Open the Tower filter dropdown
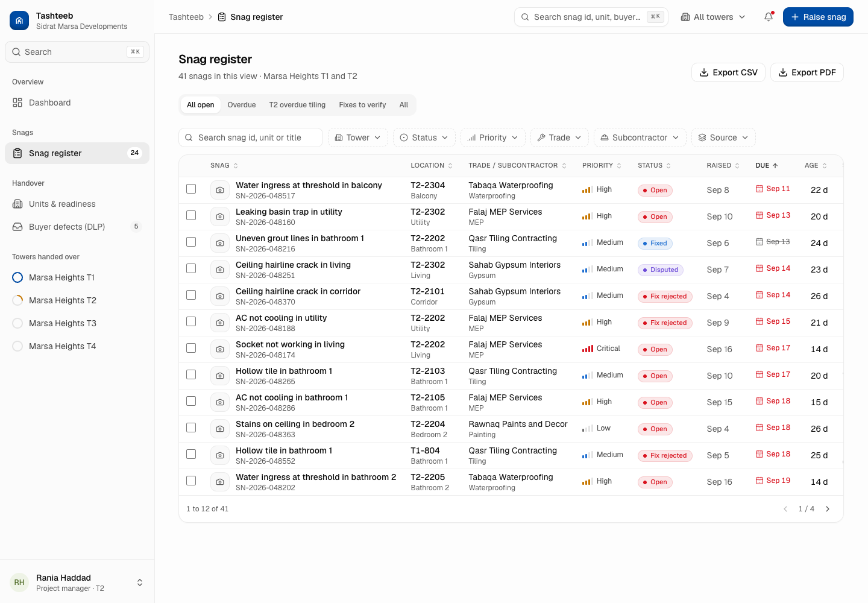 coord(358,137)
